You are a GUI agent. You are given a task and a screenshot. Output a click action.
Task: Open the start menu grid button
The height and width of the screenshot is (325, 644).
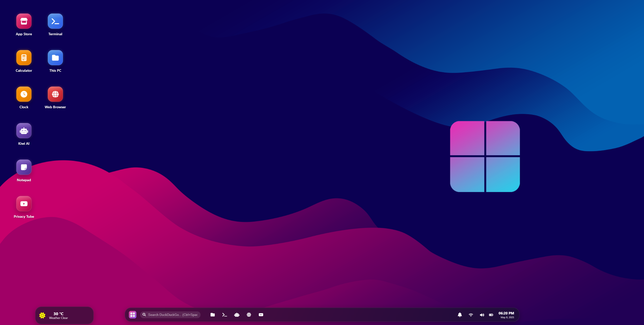(x=133, y=315)
